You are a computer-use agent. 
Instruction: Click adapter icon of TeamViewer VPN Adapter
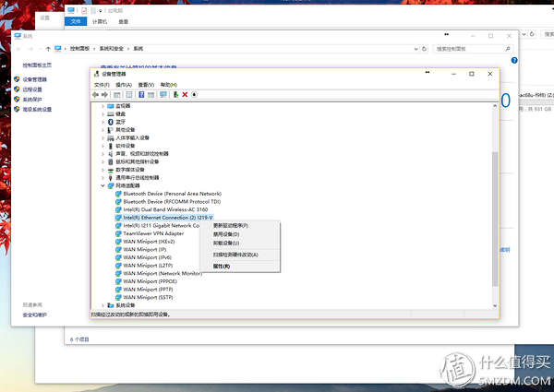[118, 233]
